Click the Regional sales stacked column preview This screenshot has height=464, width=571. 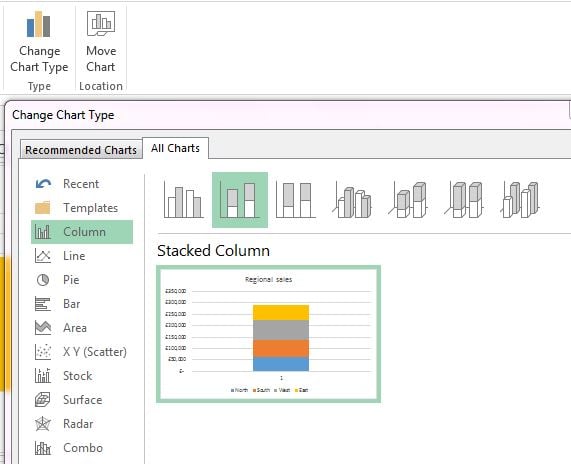click(268, 334)
